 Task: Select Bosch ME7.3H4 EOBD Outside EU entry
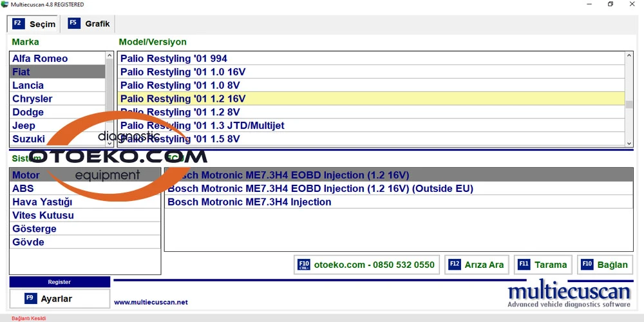(x=399, y=189)
